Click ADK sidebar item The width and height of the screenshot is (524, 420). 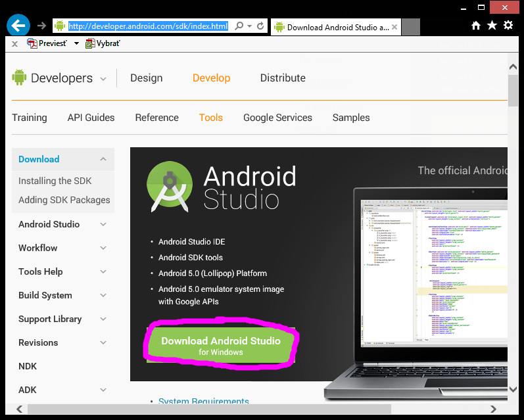click(x=28, y=390)
